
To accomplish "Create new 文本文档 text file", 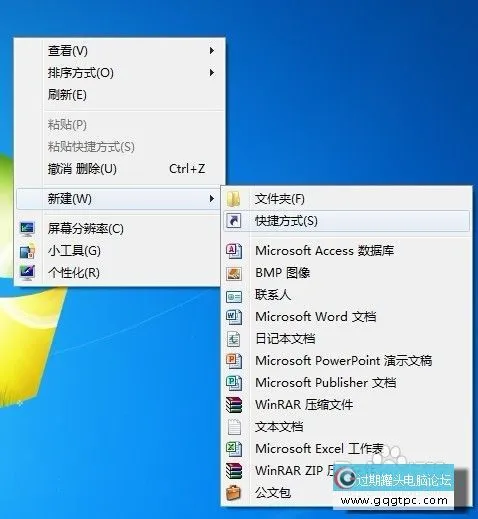I will click(x=347, y=427).
